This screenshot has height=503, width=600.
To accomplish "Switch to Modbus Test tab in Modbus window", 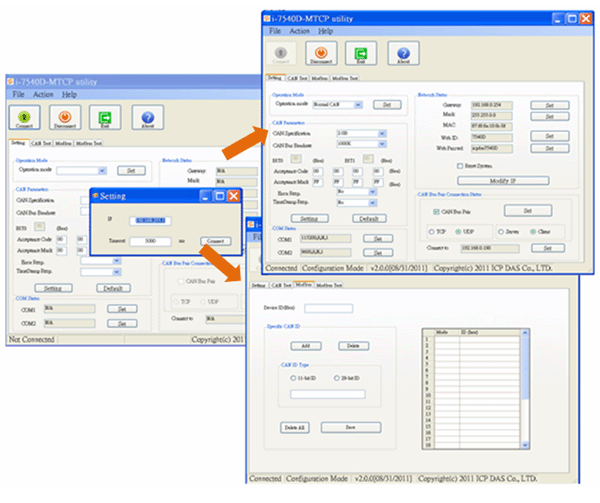I will coord(329,285).
